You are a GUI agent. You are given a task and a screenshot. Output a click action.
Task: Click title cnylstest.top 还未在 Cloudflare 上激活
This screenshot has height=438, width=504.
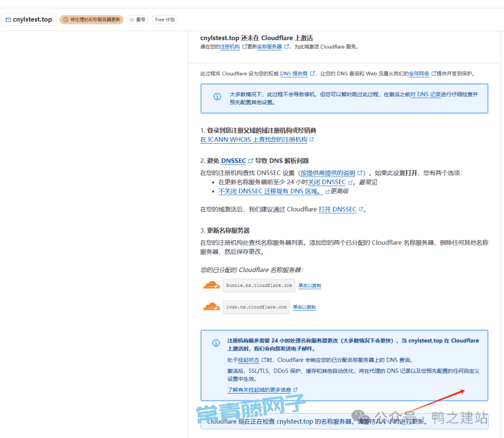(256, 38)
